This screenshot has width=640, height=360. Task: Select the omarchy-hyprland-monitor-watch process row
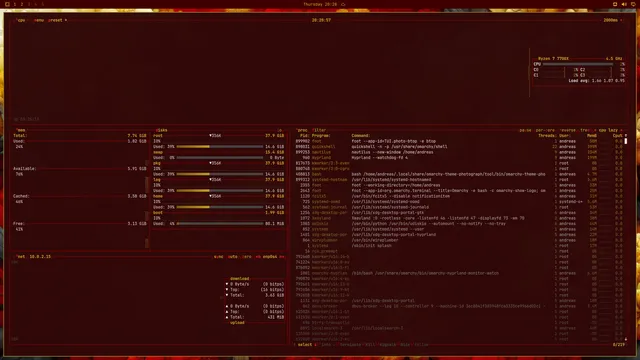click(459, 273)
